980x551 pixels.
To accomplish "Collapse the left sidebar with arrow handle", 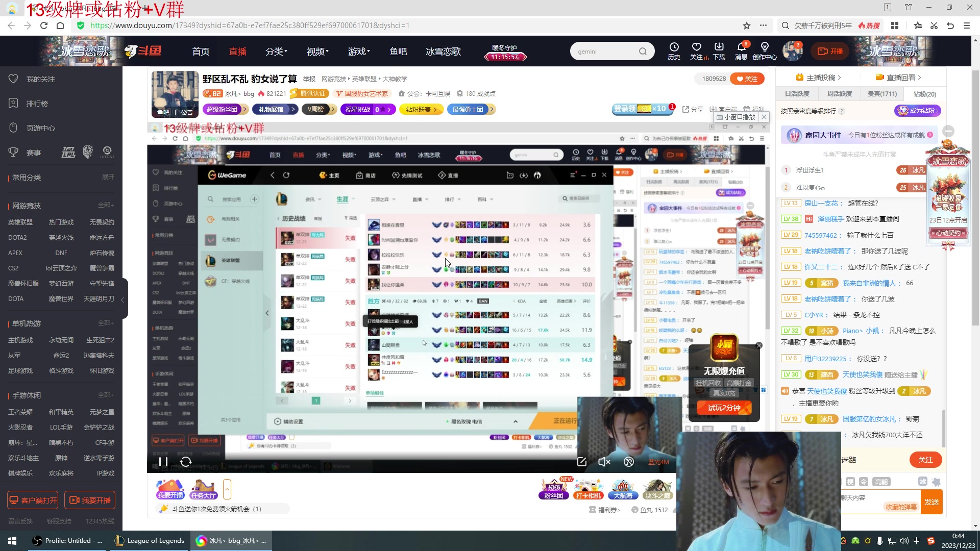I will [123, 299].
